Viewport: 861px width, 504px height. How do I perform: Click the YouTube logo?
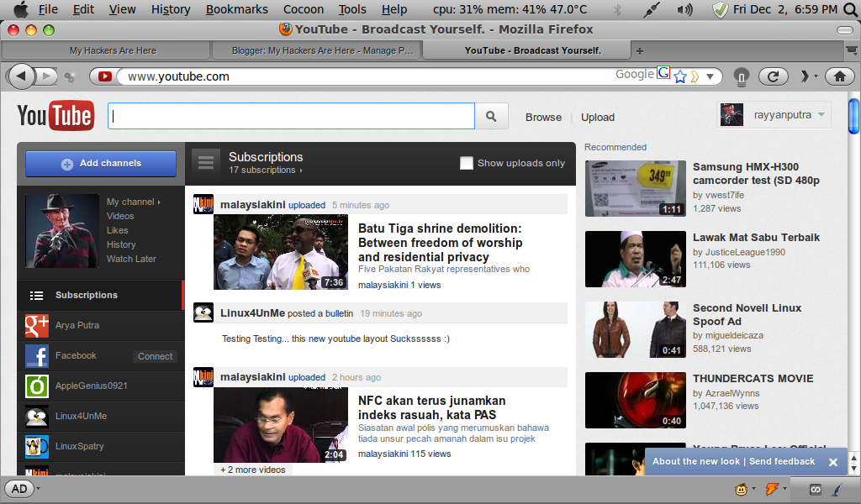click(x=55, y=116)
